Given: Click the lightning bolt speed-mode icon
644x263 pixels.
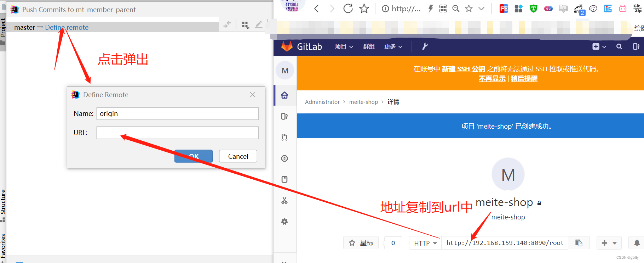Looking at the screenshot, I should (x=431, y=9).
